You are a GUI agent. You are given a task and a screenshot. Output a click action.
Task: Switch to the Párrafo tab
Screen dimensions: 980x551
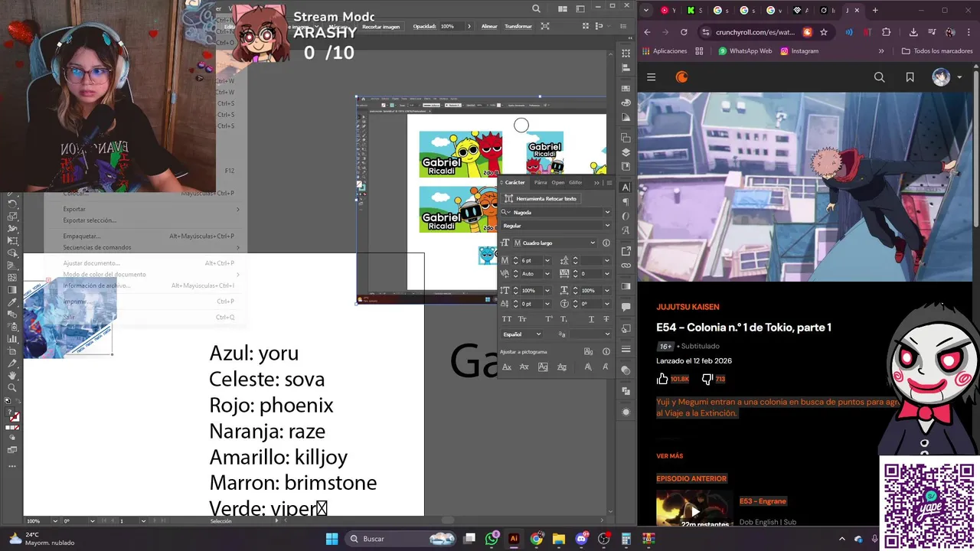[x=541, y=182]
